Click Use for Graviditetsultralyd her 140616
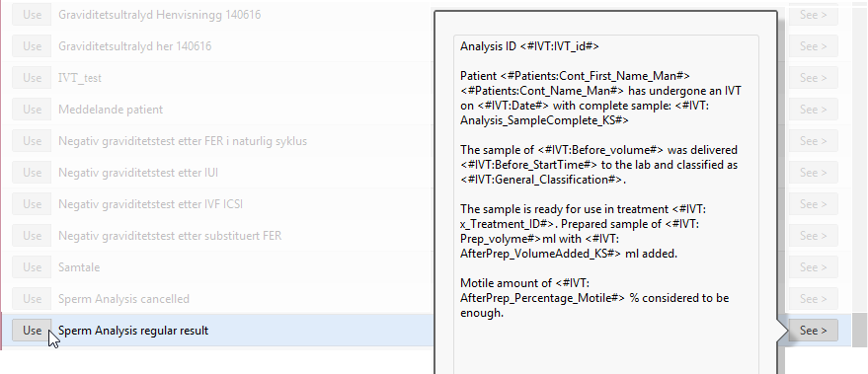Screen dimensions: 868x374 32,46
